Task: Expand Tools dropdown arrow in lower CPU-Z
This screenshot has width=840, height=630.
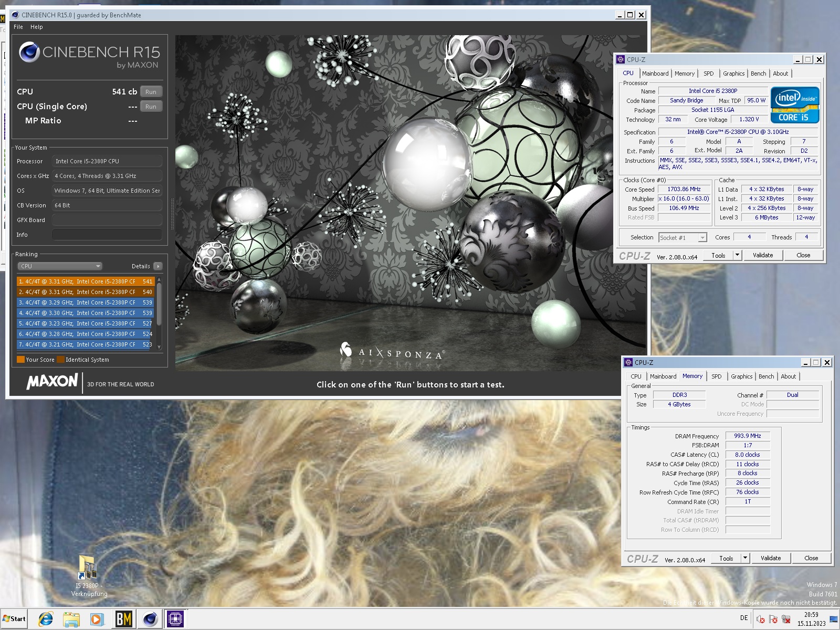Action: pyautogui.click(x=745, y=558)
